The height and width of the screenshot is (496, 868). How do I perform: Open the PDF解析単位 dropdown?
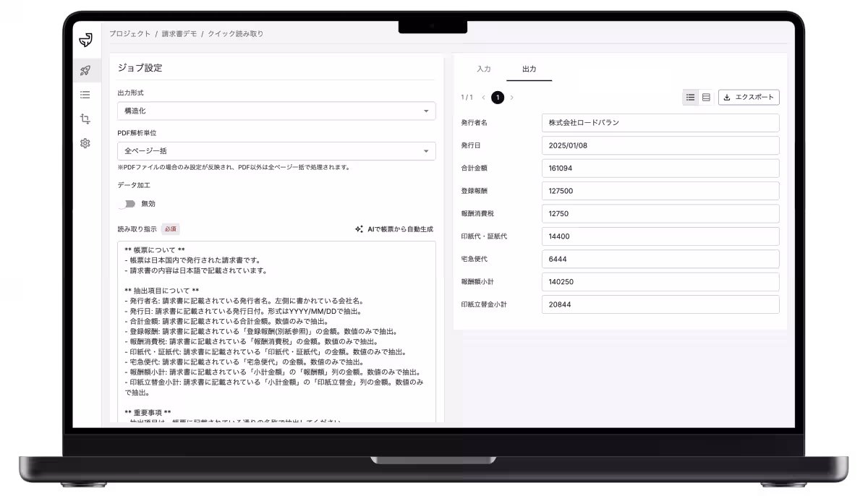276,151
